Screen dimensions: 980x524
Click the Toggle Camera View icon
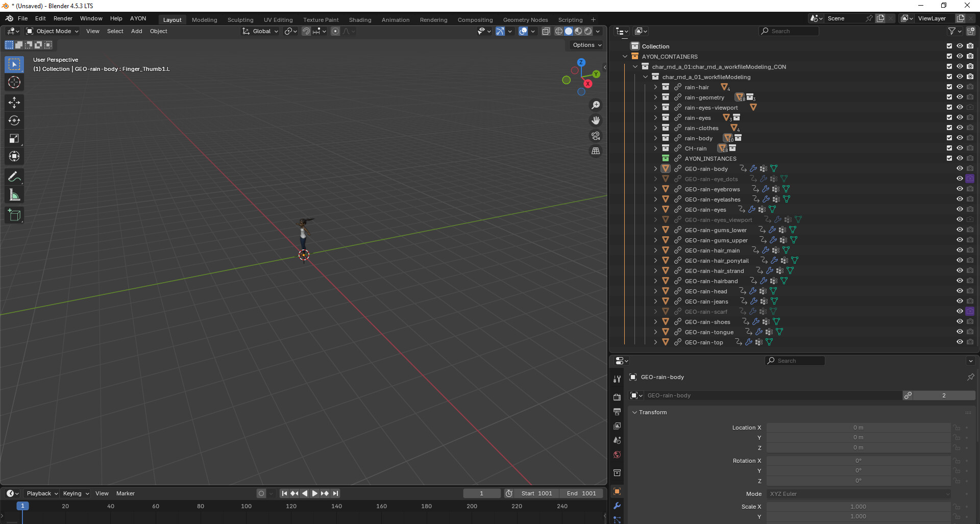coord(596,136)
